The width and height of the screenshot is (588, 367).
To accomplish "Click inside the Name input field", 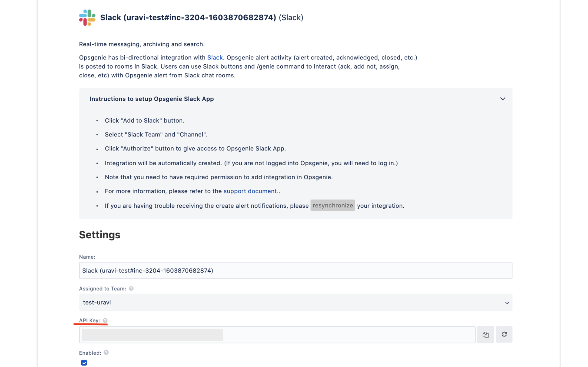I will tap(296, 270).
